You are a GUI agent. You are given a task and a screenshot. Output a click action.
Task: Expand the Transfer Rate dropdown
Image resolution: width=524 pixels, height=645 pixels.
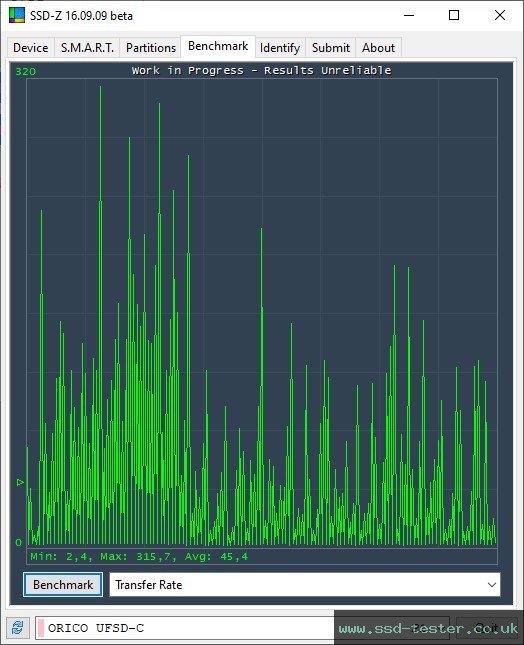click(305, 585)
